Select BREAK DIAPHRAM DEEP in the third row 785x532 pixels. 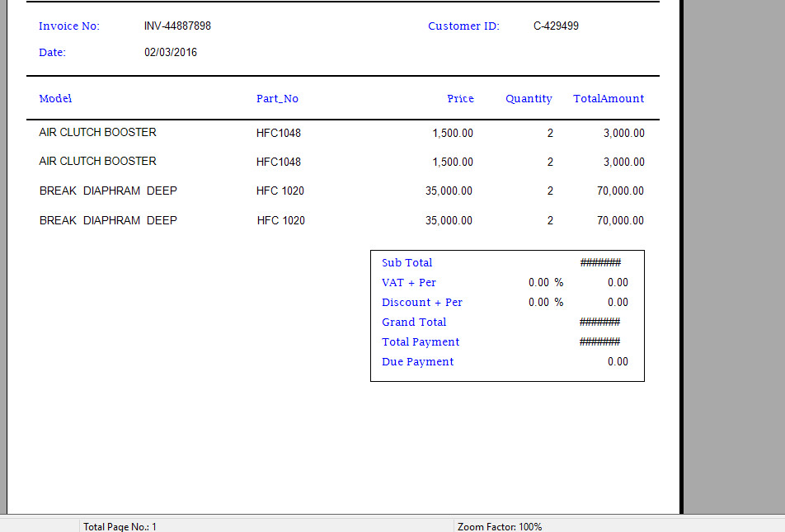click(108, 191)
